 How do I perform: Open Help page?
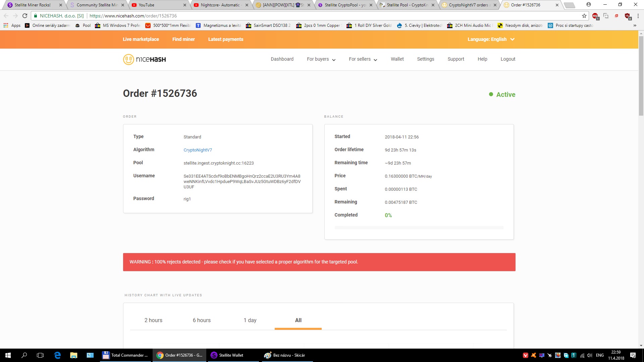482,59
